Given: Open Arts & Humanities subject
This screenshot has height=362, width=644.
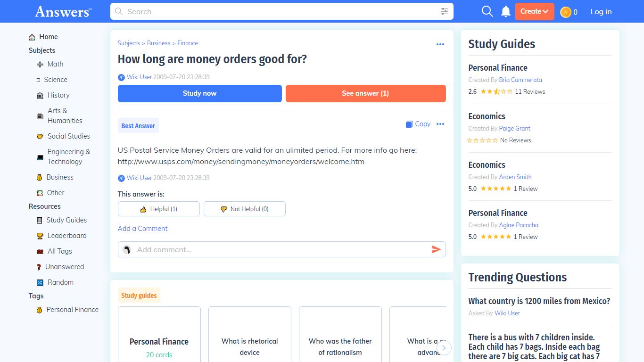Looking at the screenshot, I should pyautogui.click(x=65, y=115).
